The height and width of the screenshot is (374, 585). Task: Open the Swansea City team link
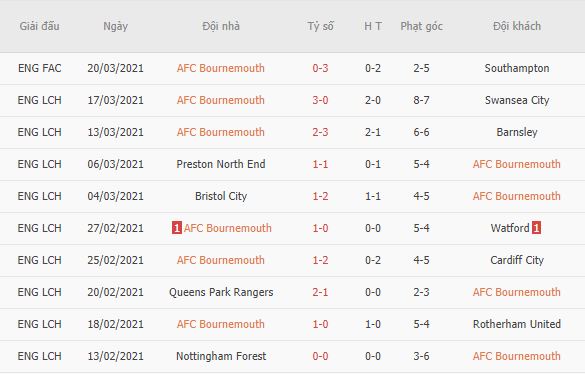(x=517, y=100)
